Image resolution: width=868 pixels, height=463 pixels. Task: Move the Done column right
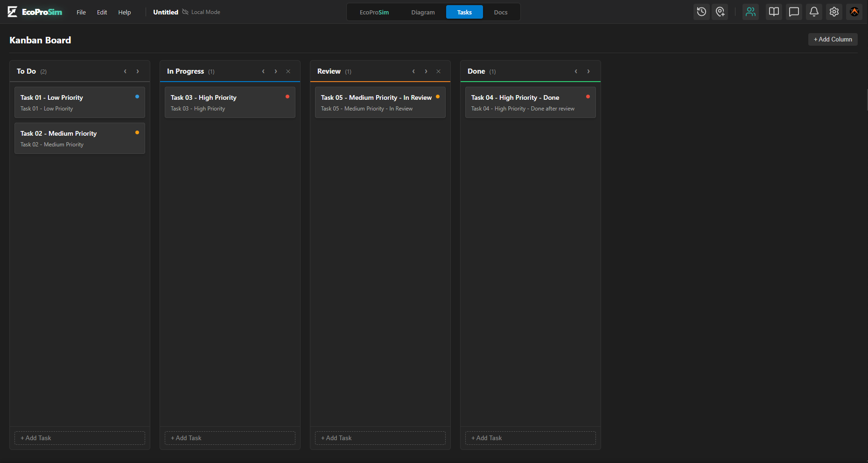[588, 71]
